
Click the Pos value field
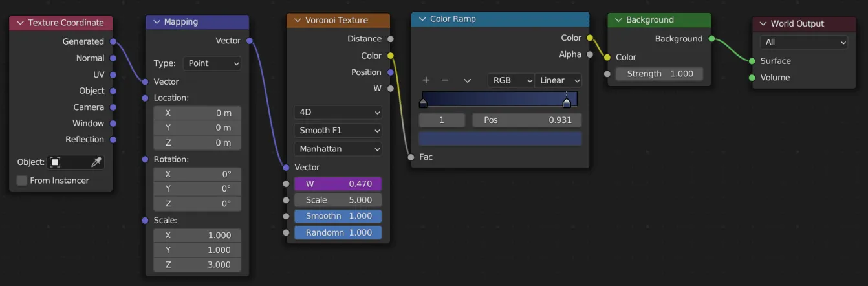tap(526, 120)
